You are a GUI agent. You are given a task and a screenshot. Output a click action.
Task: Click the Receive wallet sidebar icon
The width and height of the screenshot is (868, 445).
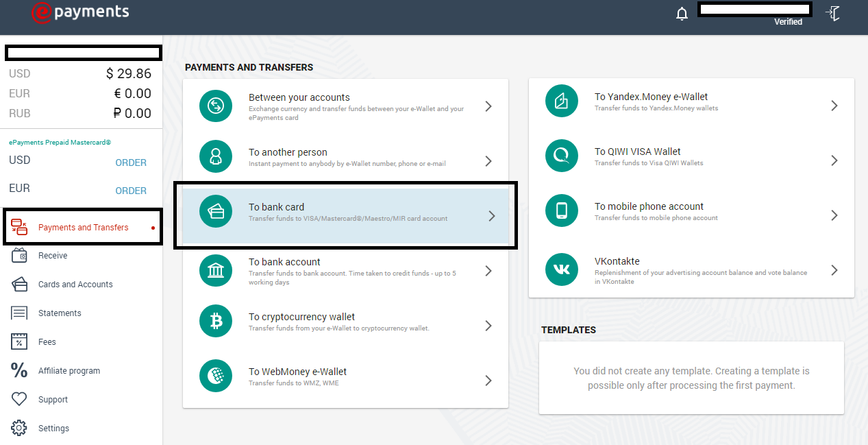pyautogui.click(x=19, y=256)
